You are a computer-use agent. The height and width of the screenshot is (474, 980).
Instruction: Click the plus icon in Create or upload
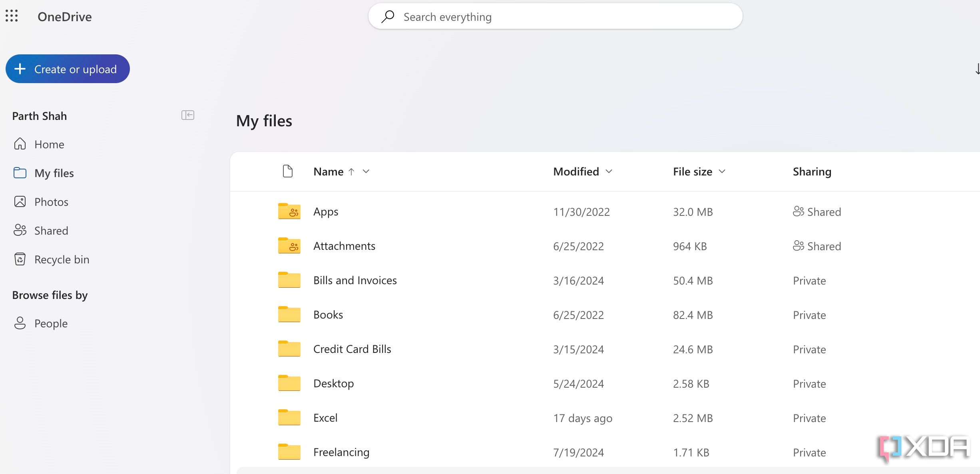[x=20, y=69]
